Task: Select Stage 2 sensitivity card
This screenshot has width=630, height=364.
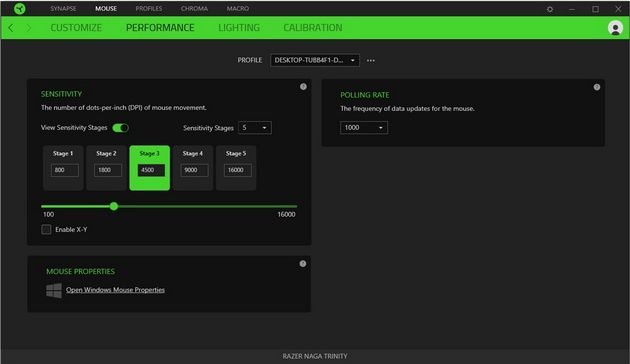Action: tap(106, 168)
